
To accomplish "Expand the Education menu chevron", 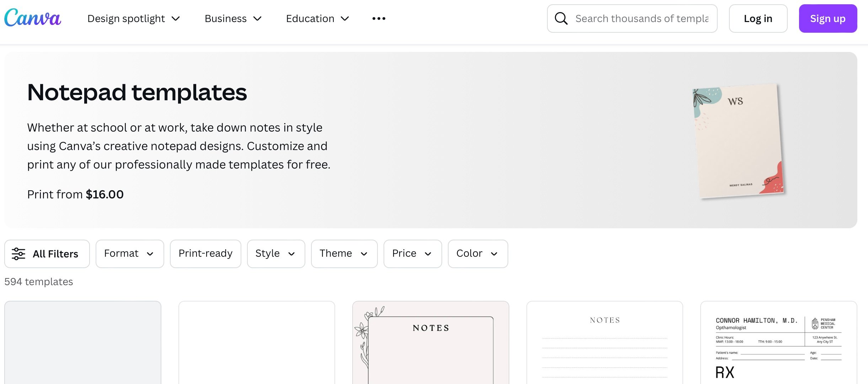I will click(x=345, y=18).
